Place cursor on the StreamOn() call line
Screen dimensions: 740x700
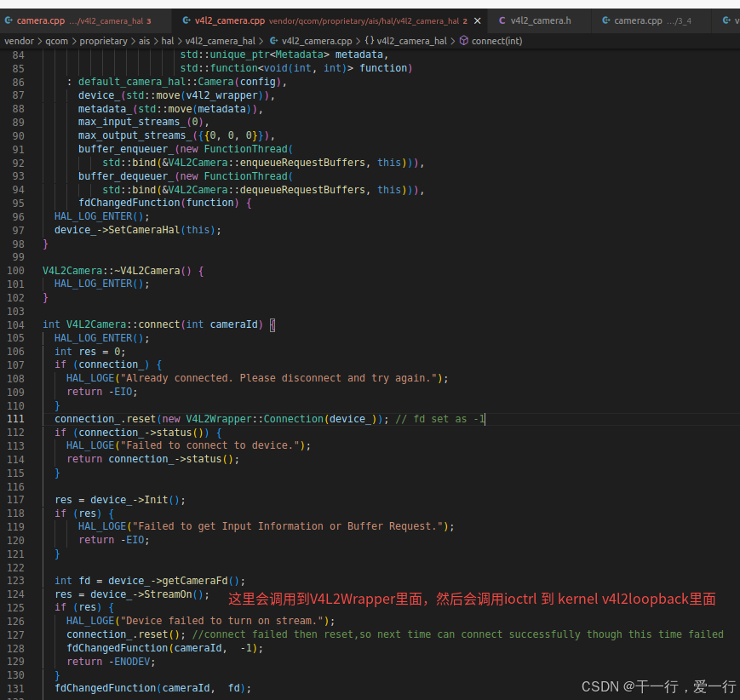pos(132,594)
